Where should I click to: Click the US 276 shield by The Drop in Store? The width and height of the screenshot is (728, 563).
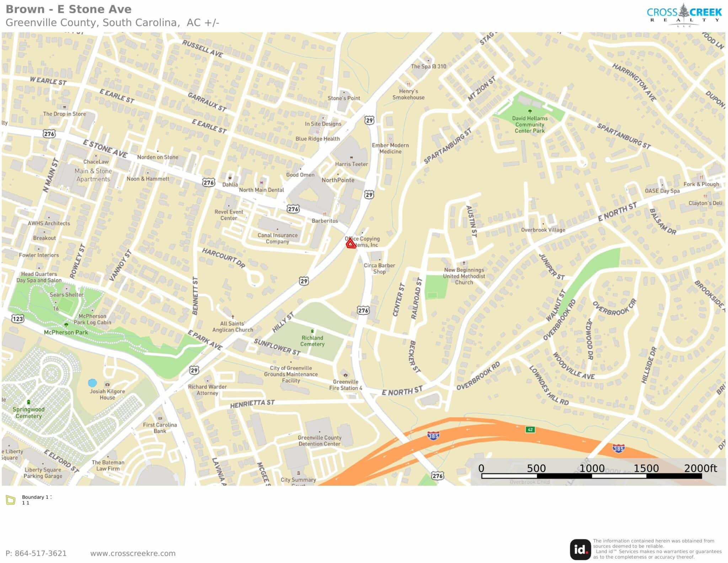point(49,134)
